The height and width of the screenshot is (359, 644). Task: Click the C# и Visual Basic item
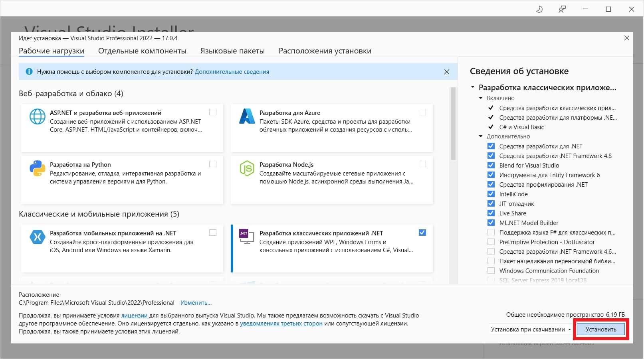coord(521,127)
